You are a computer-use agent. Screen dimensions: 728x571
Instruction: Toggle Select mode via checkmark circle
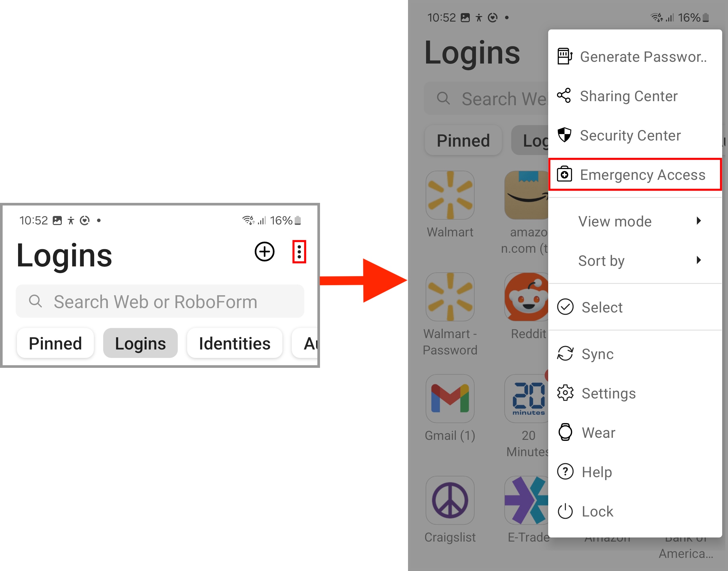tap(565, 307)
